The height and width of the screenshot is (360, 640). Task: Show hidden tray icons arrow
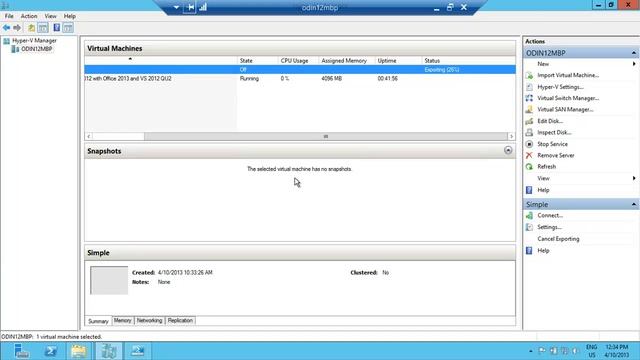[x=531, y=351]
